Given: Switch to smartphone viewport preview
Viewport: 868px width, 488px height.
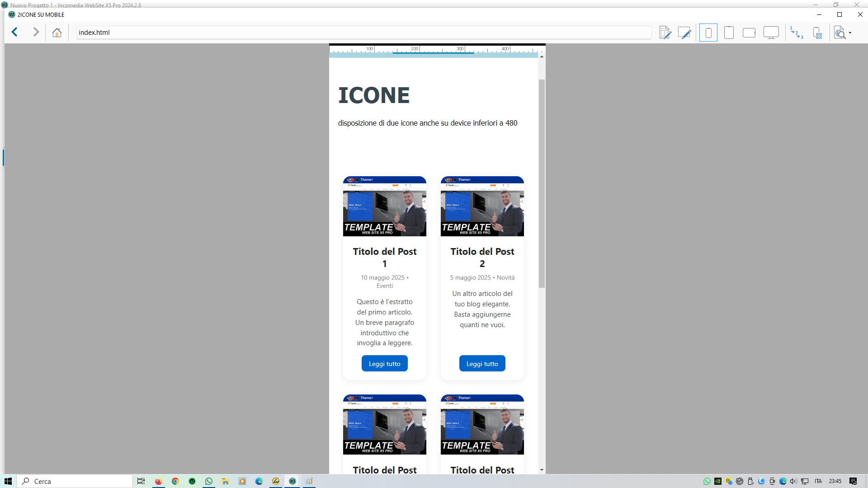Looking at the screenshot, I should tap(708, 33).
